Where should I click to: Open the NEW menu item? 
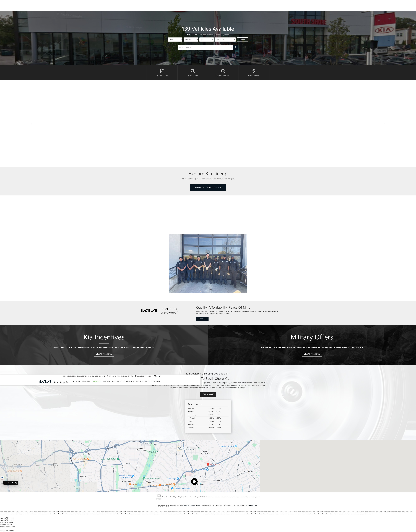click(78, 381)
